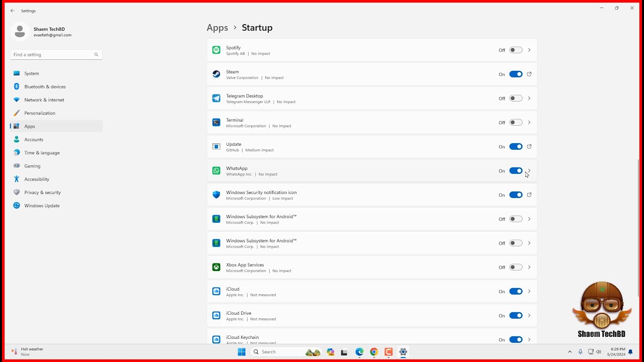Click the Update (GitHub) app icon

click(x=216, y=147)
